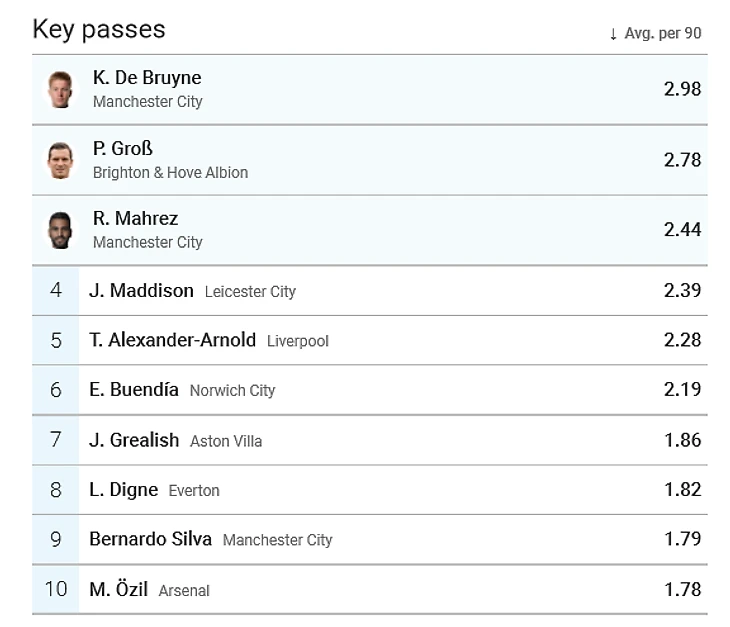This screenshot has height=627, width=730.
Task: Click K. De Bruyne's player photo
Action: pyautogui.click(x=60, y=89)
